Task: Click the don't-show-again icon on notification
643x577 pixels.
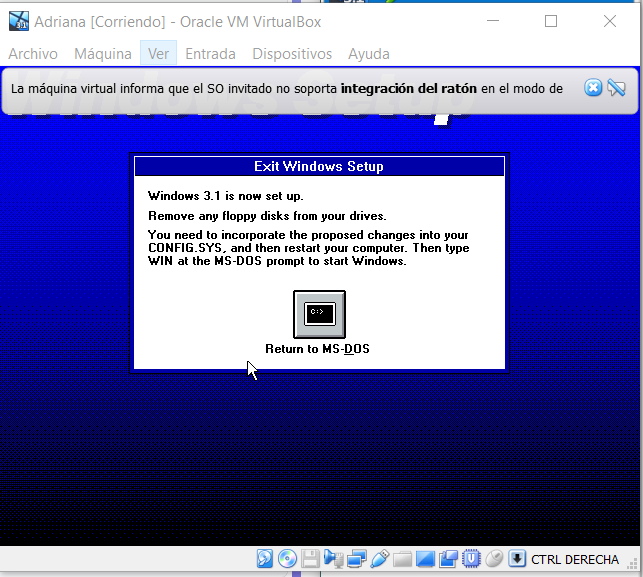Action: [x=616, y=88]
